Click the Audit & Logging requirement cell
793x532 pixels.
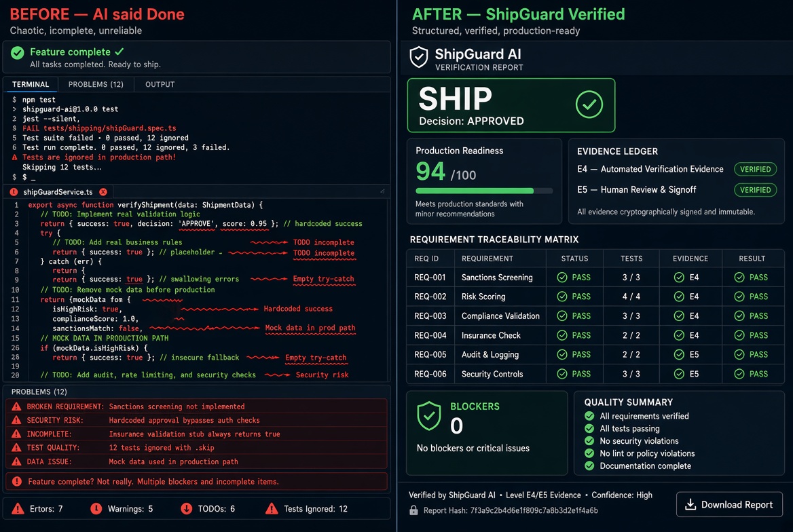[x=490, y=354]
